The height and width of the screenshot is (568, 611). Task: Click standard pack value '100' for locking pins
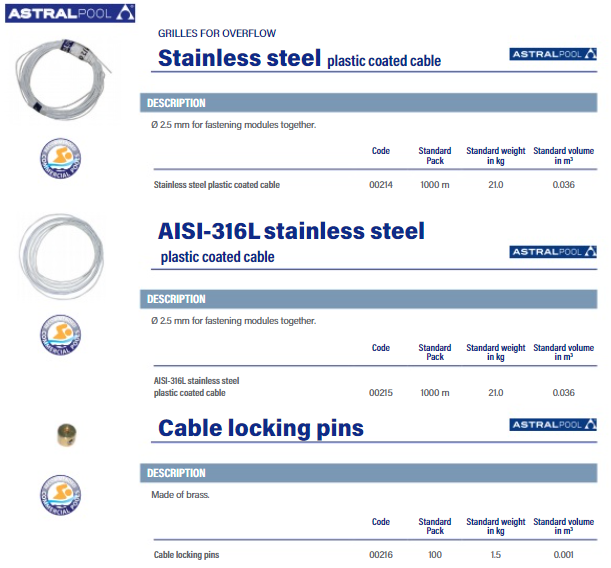coord(435,555)
